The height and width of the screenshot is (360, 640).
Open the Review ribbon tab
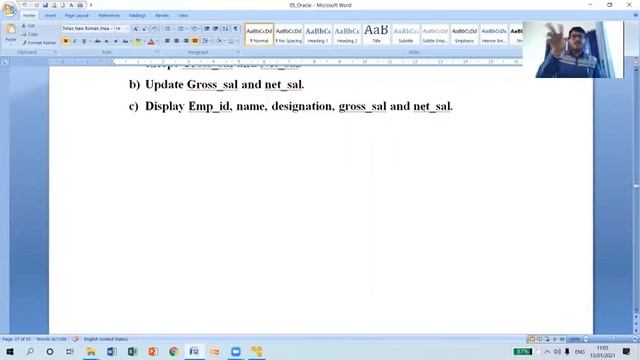pos(162,16)
